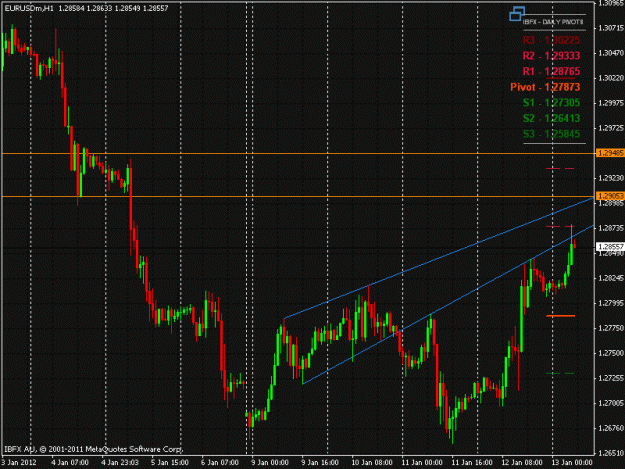Viewport: 625px width, 469px height.
Task: Click the 1.27005 price scale value
Action: (611, 403)
